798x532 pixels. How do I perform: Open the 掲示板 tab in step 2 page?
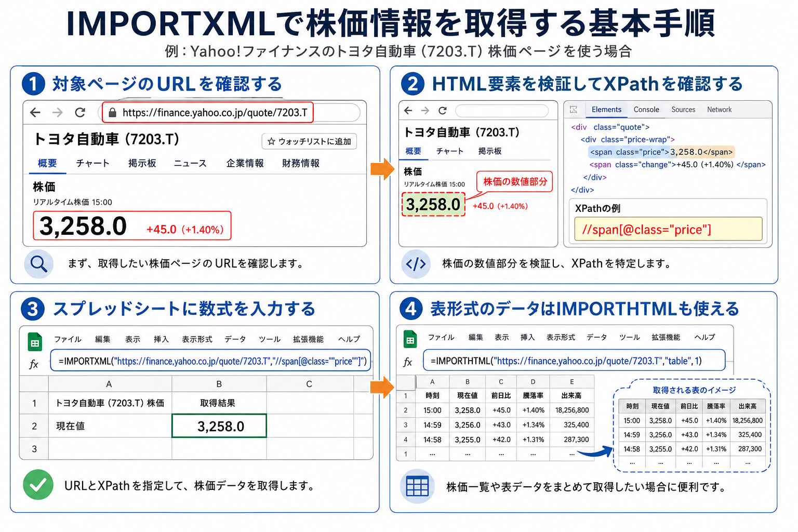[490, 151]
